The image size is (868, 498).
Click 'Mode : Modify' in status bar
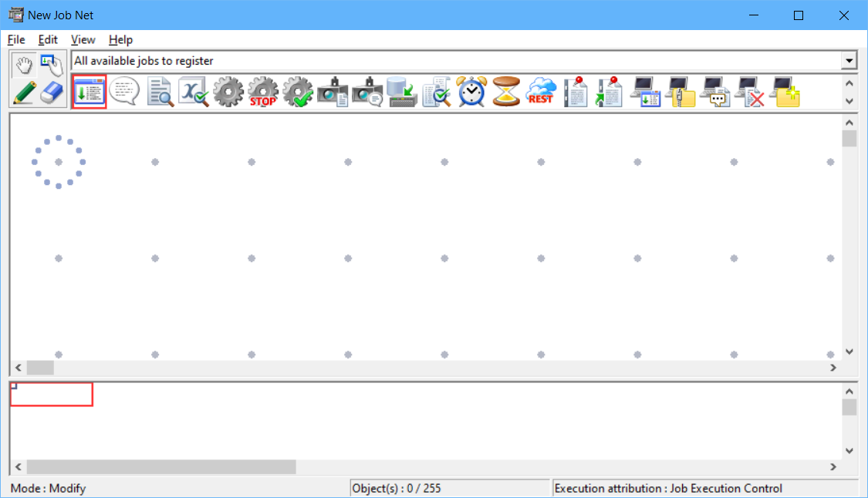48,489
